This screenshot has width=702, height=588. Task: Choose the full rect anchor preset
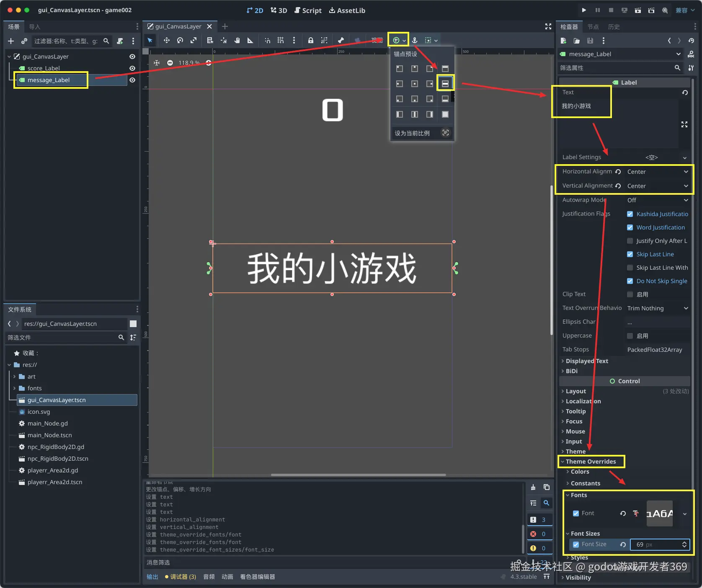point(445,114)
